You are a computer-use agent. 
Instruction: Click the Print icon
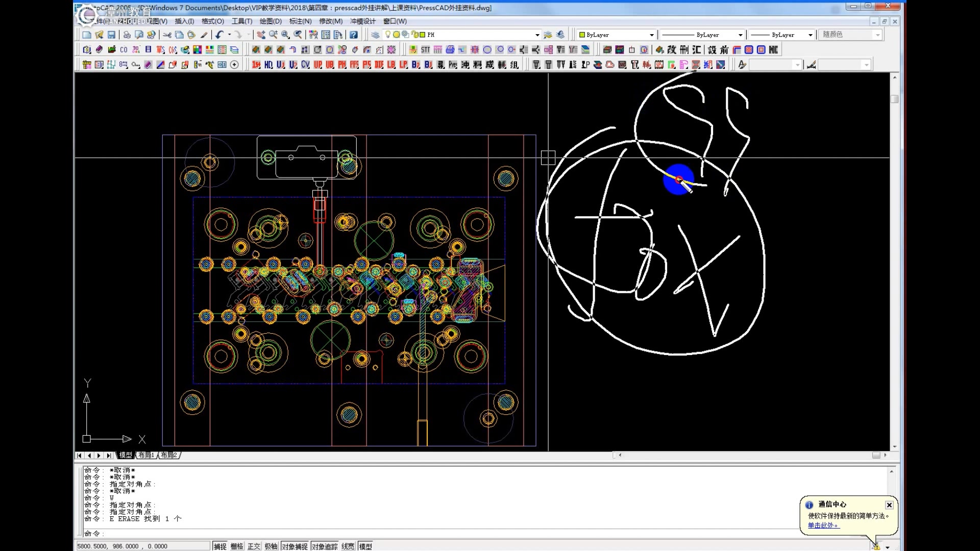[x=127, y=35]
